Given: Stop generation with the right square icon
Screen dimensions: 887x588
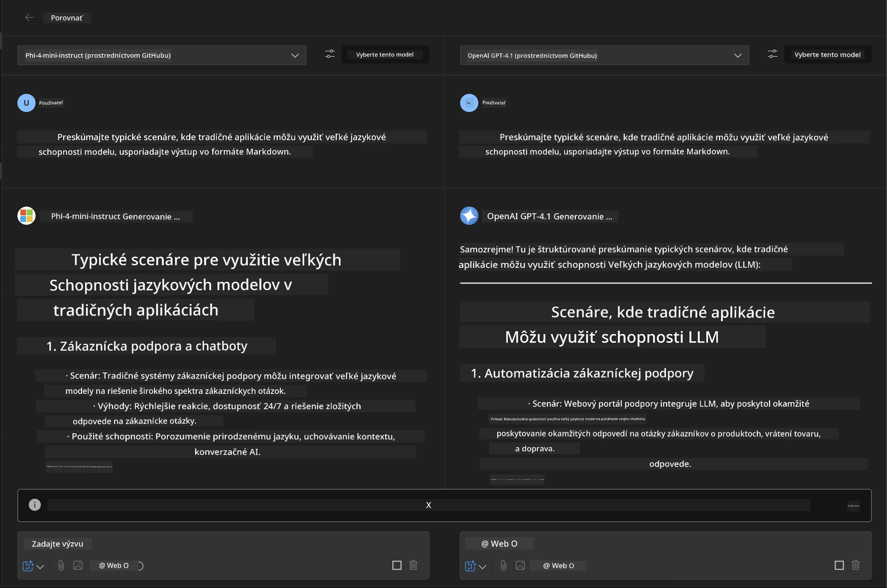Looking at the screenshot, I should pos(839,565).
